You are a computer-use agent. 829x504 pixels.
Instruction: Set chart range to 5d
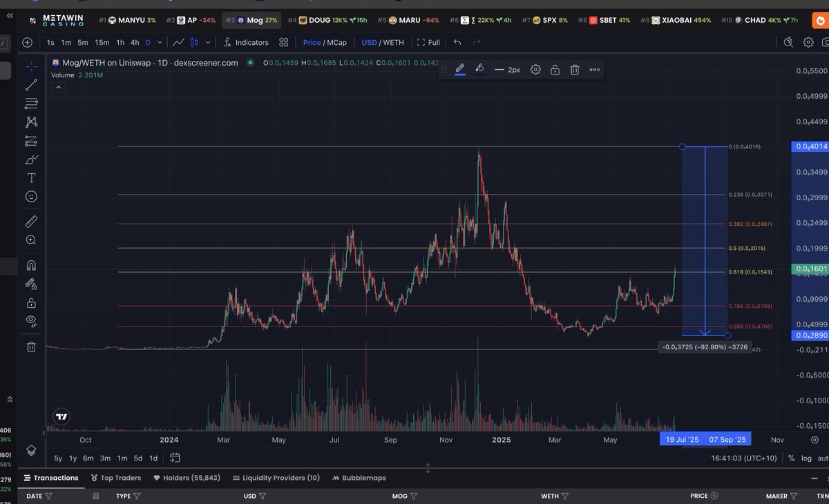pos(138,458)
